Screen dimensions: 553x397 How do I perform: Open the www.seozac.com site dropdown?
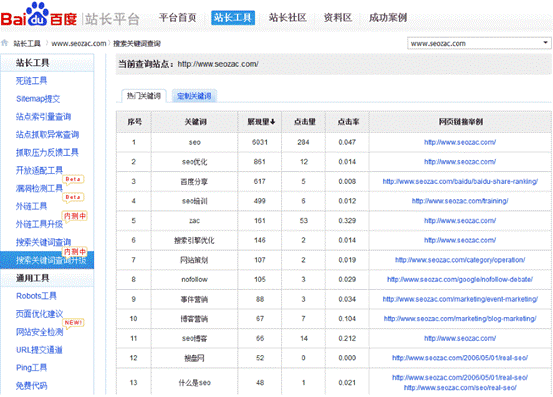point(479,43)
